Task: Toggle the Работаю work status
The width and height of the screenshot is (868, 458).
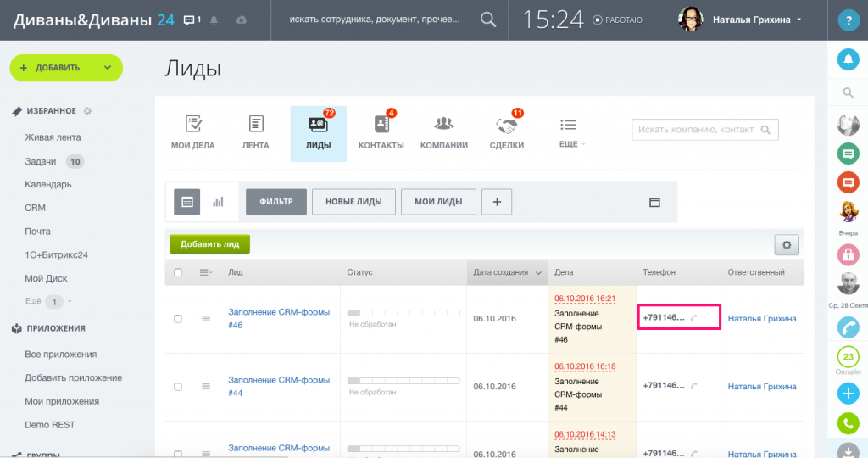Action: click(x=617, y=20)
